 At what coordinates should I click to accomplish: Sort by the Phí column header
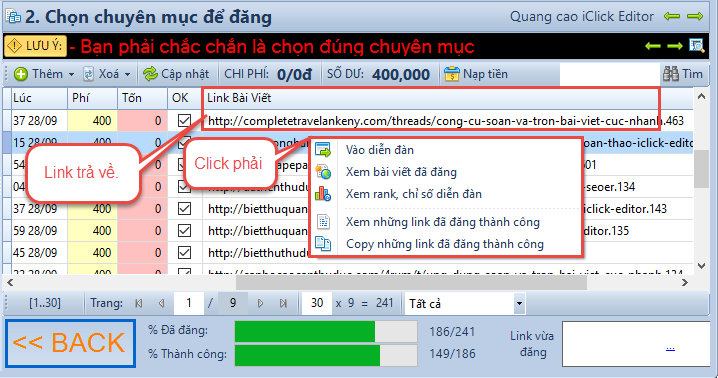[92, 98]
